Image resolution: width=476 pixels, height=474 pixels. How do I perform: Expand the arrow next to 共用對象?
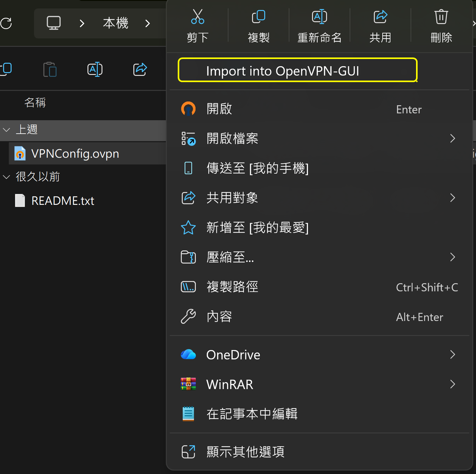453,198
